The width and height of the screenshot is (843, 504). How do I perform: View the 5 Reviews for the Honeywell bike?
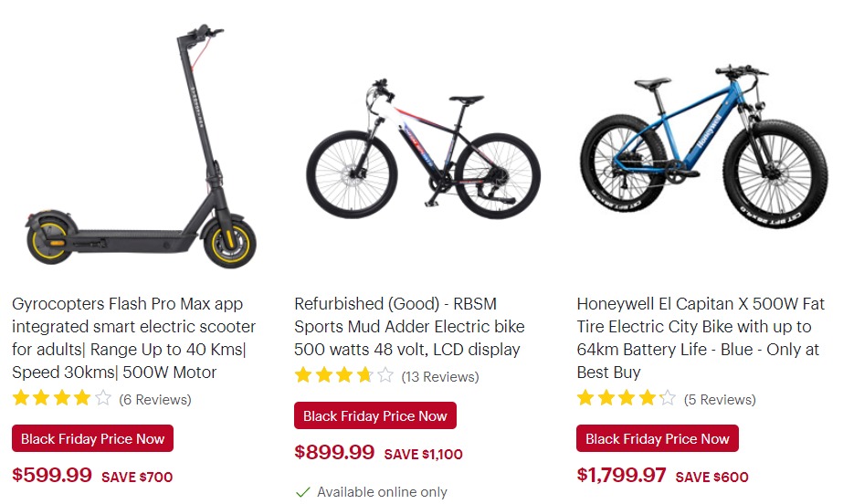[720, 399]
